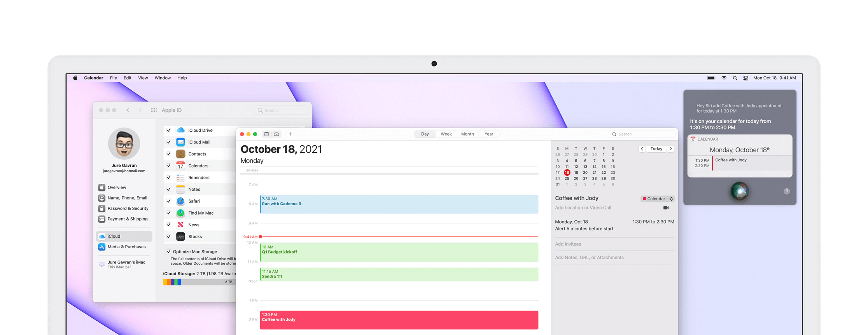Go to next month in mini calendar
The width and height of the screenshot is (868, 335).
click(671, 149)
